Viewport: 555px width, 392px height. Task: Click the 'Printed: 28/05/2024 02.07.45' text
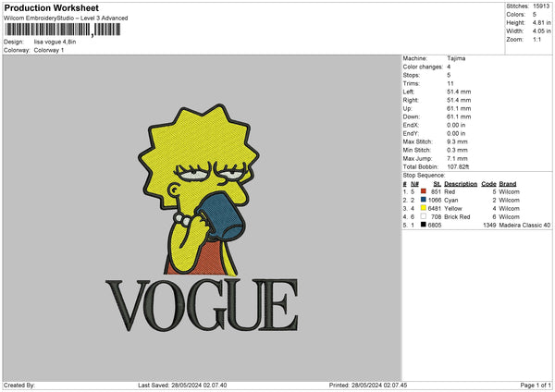click(x=368, y=386)
